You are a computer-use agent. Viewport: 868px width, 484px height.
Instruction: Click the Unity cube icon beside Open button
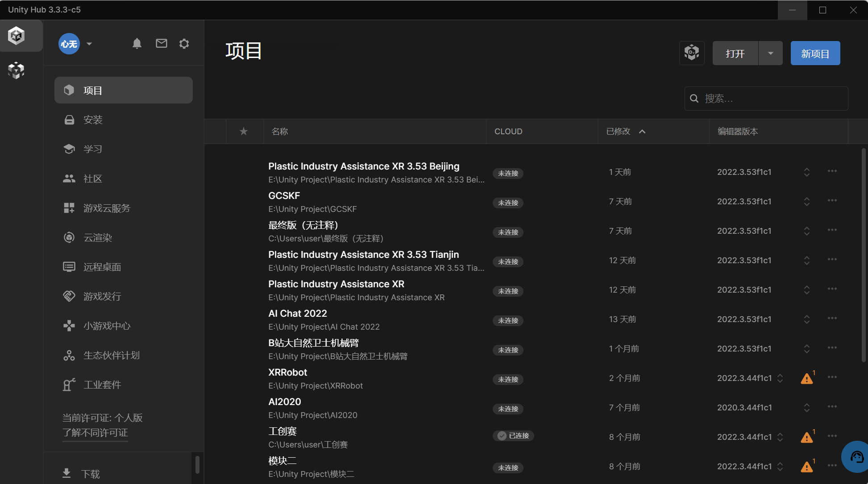pos(692,53)
